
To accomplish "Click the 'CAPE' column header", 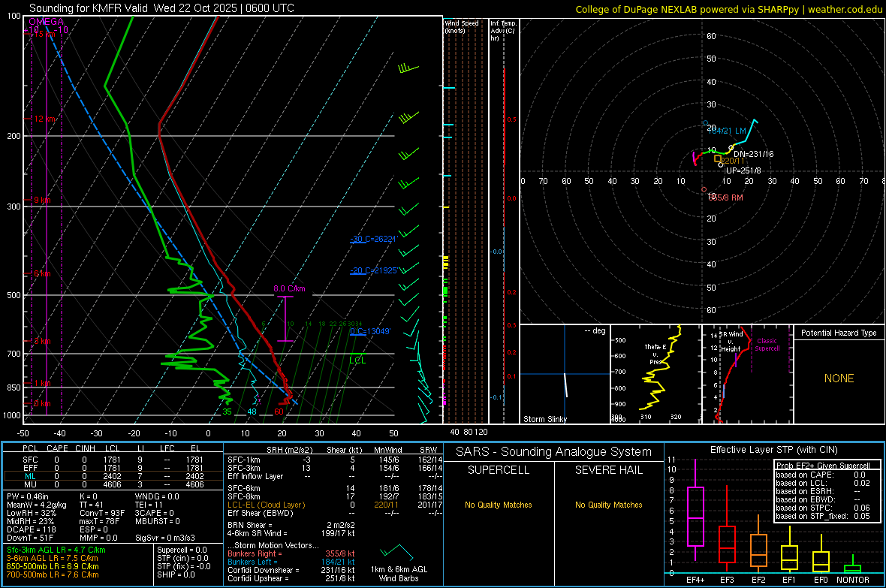I will (57, 448).
